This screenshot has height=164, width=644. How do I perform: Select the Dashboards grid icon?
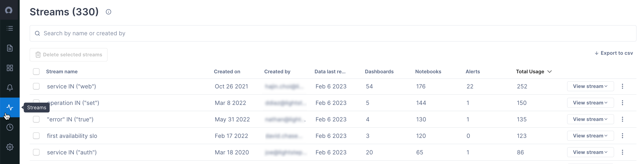point(10,68)
